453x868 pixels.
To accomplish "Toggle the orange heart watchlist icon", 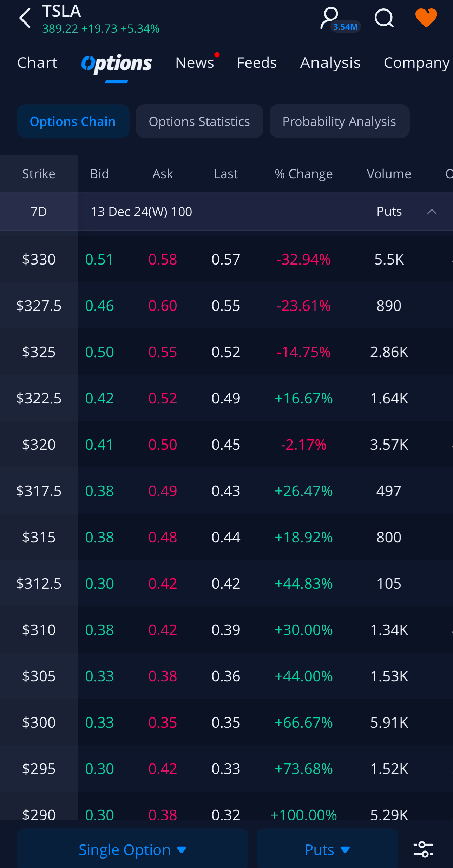I will point(426,18).
